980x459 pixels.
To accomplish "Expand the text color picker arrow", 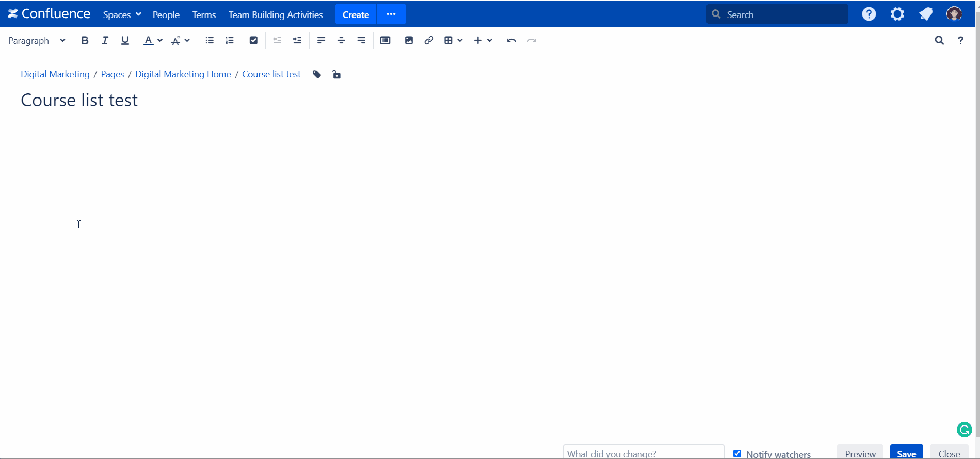I will [160, 40].
